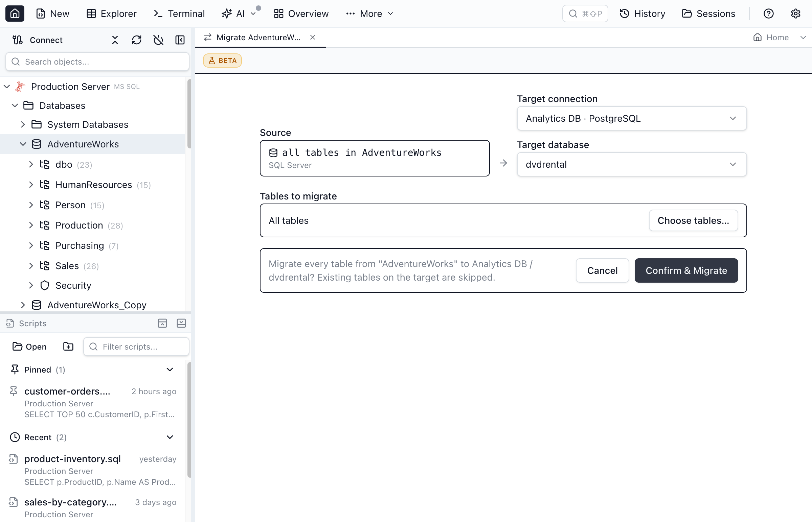Select the Person schema
The image size is (812, 522).
click(x=92, y=205)
